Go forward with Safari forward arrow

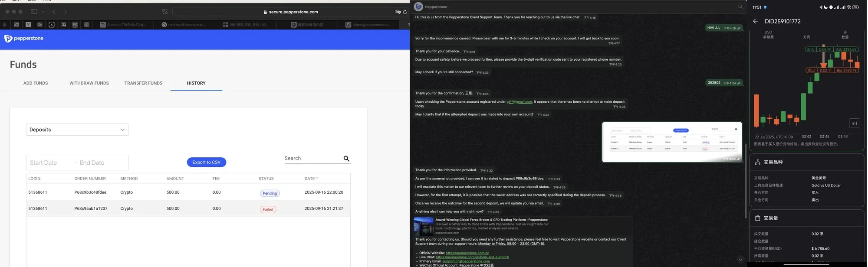(66, 12)
